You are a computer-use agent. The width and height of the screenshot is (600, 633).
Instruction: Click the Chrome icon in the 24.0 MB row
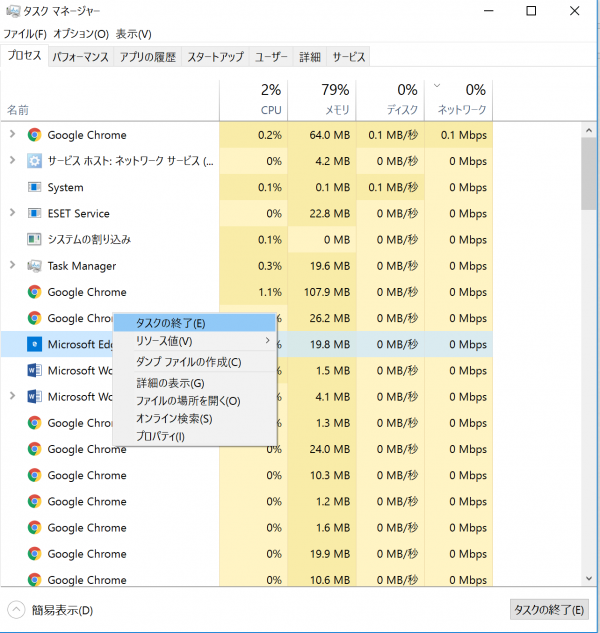pyautogui.click(x=34, y=449)
